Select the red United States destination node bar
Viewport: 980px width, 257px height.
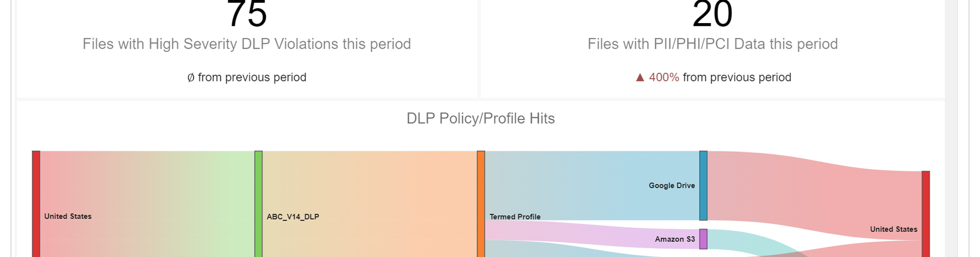pyautogui.click(x=925, y=213)
